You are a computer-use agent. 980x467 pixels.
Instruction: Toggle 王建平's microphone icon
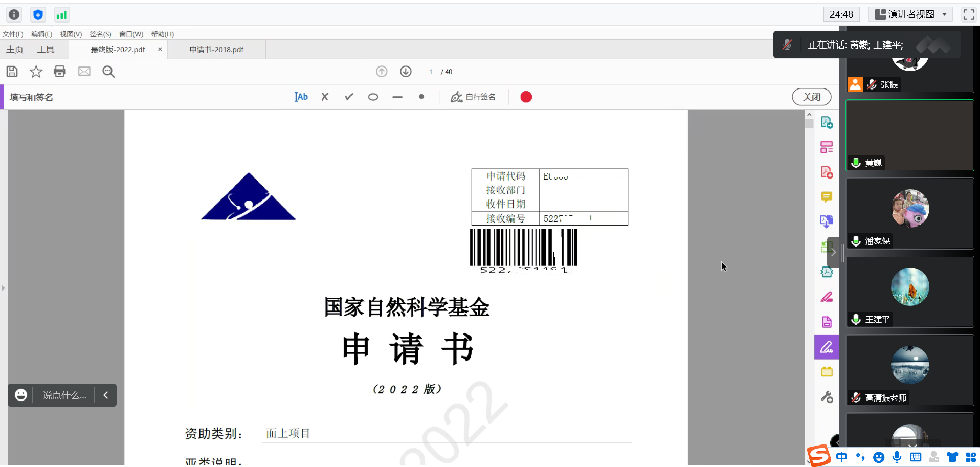(x=856, y=319)
